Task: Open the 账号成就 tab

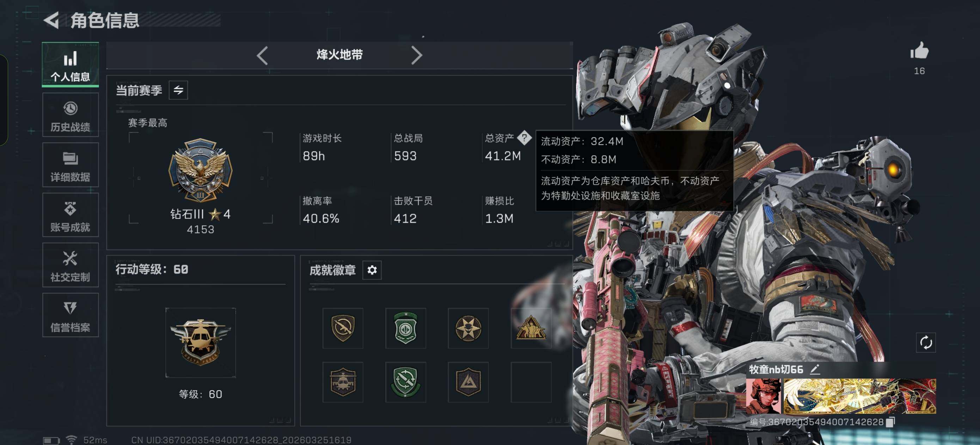Action: tap(71, 215)
